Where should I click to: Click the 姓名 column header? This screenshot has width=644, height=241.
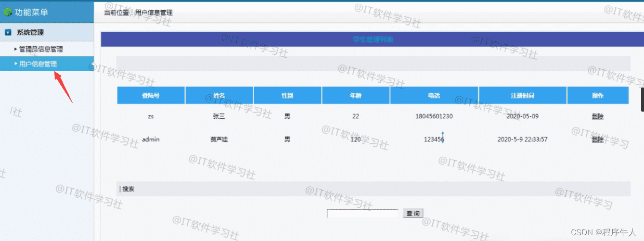pyautogui.click(x=219, y=96)
